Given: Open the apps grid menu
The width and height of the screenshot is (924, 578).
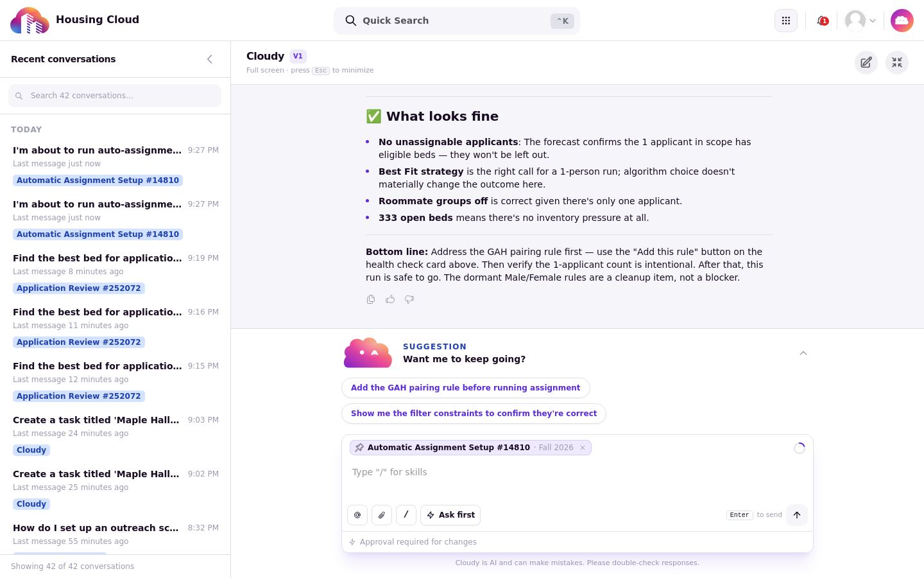Looking at the screenshot, I should pos(786,21).
